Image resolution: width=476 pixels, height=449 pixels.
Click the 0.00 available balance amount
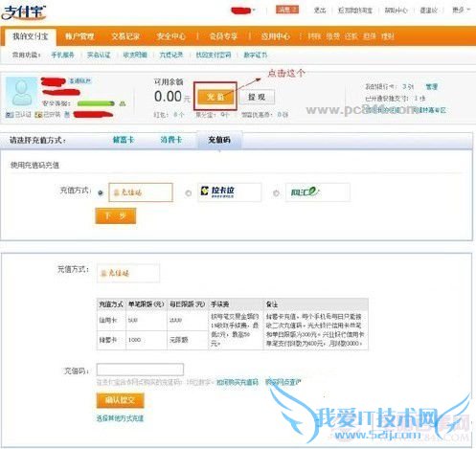(x=168, y=97)
